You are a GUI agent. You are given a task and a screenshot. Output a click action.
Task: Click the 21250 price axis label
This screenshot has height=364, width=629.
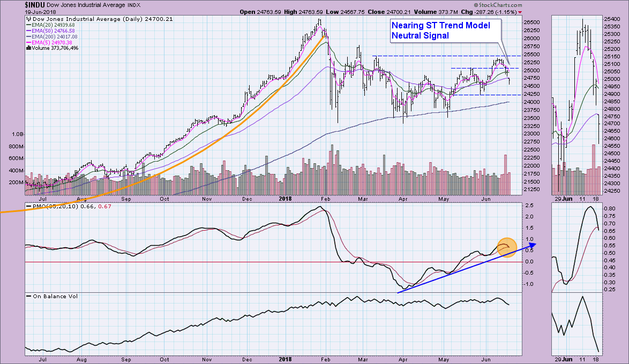point(531,189)
